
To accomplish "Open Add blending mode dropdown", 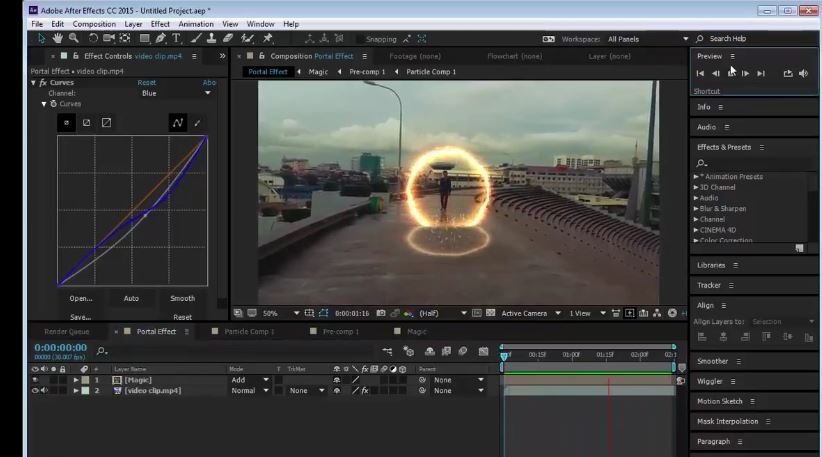I will click(250, 380).
